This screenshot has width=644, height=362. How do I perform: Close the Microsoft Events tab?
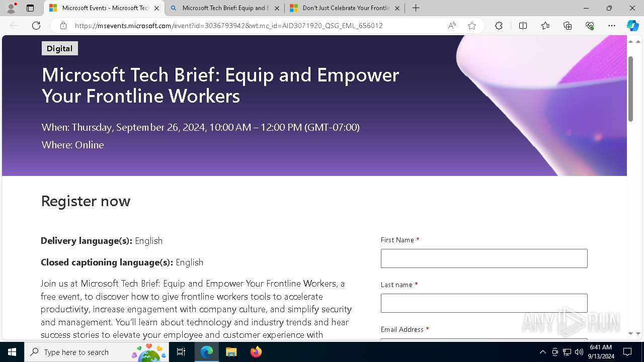(x=156, y=8)
